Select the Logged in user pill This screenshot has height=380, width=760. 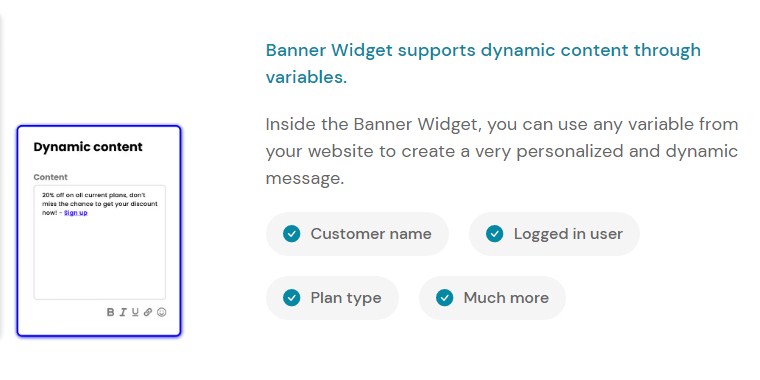point(554,234)
